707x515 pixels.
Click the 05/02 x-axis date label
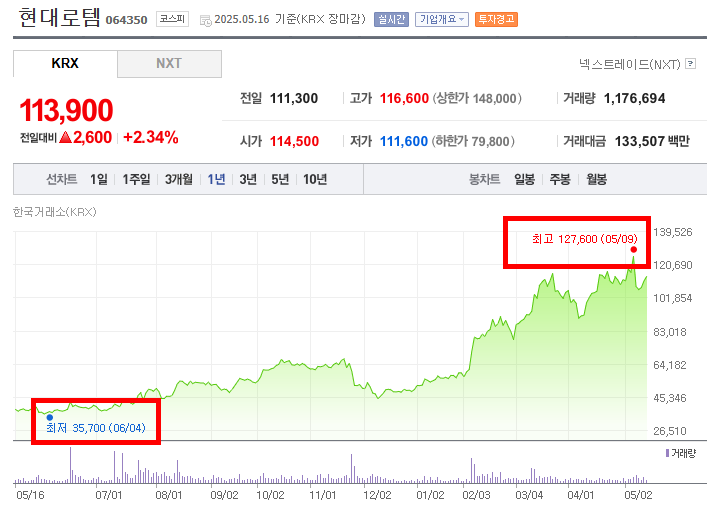pyautogui.click(x=638, y=495)
